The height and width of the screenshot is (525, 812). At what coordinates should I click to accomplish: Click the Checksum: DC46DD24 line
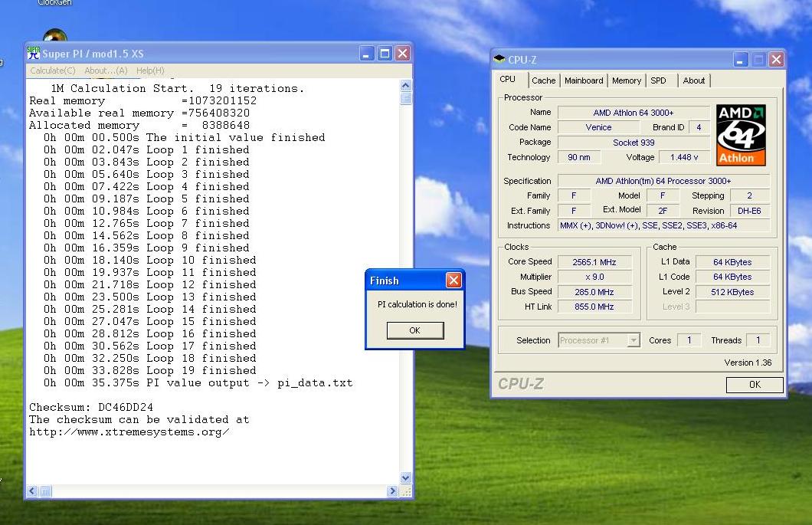pos(91,408)
